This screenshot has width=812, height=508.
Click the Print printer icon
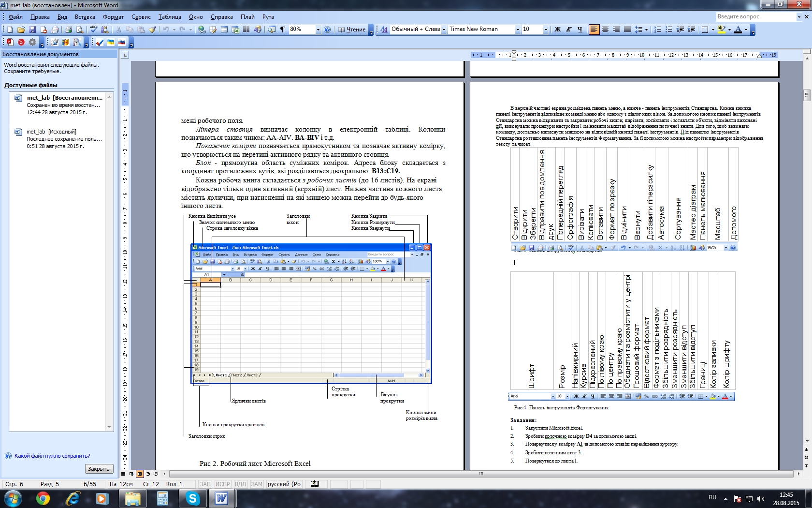click(x=68, y=30)
